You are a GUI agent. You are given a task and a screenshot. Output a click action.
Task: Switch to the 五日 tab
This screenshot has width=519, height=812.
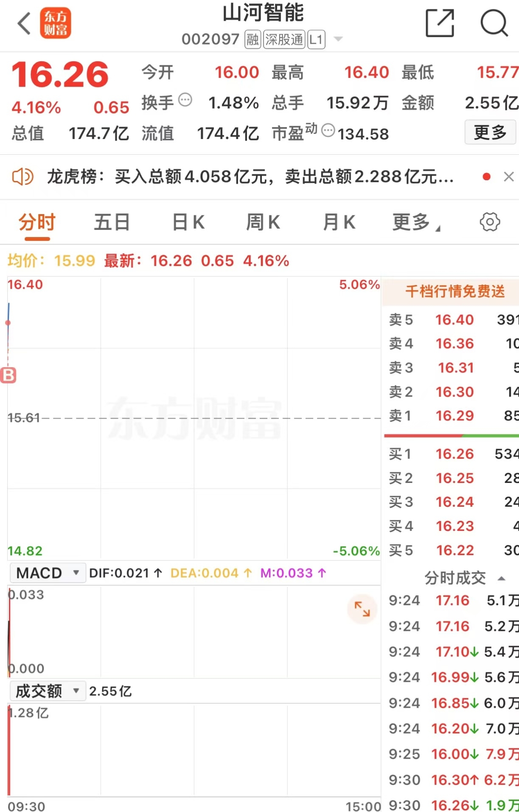[x=112, y=222]
